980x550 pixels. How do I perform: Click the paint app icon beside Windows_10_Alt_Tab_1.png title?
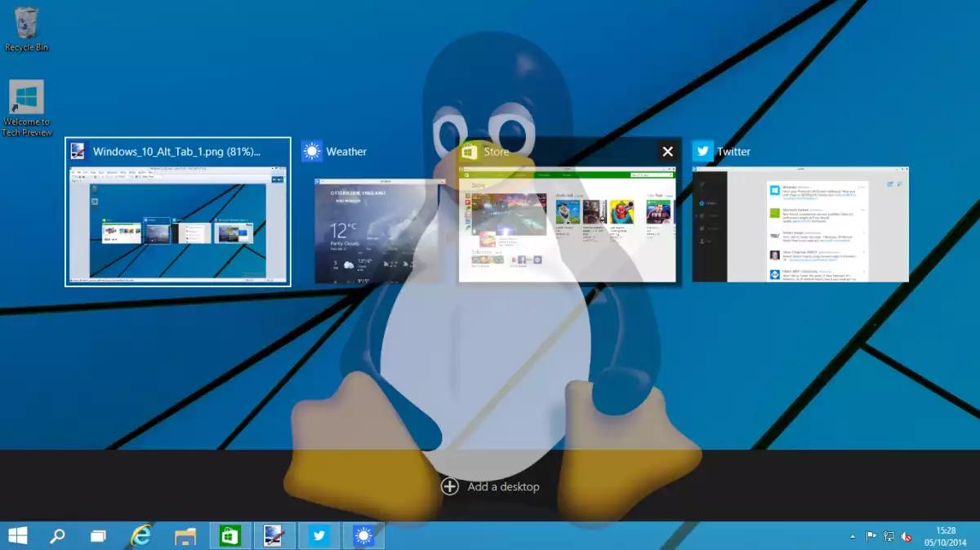point(78,151)
